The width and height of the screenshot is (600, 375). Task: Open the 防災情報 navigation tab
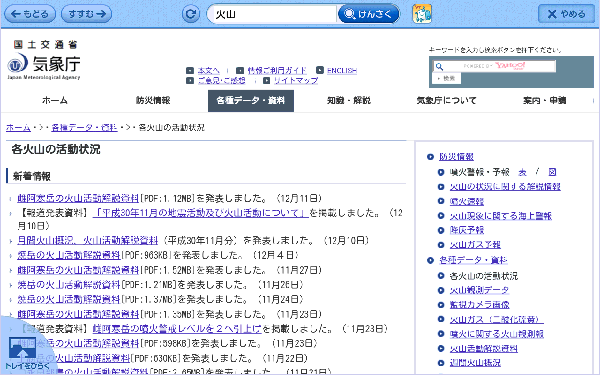tap(153, 101)
